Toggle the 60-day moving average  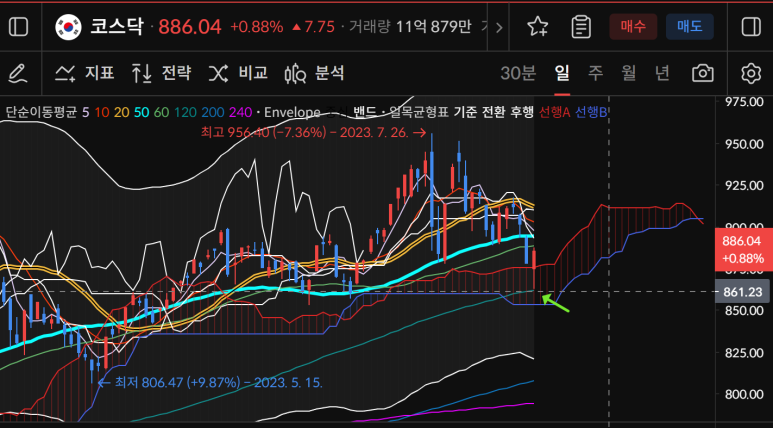(x=161, y=112)
